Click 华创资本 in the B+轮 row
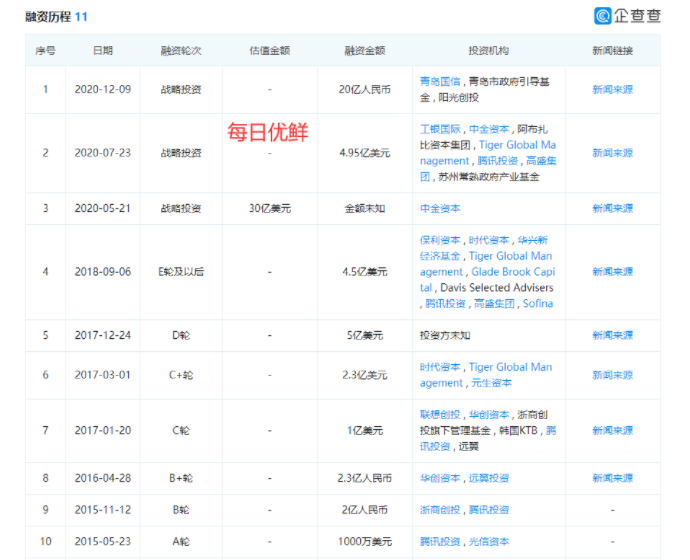Image resolution: width=690 pixels, height=560 pixels. click(440, 478)
